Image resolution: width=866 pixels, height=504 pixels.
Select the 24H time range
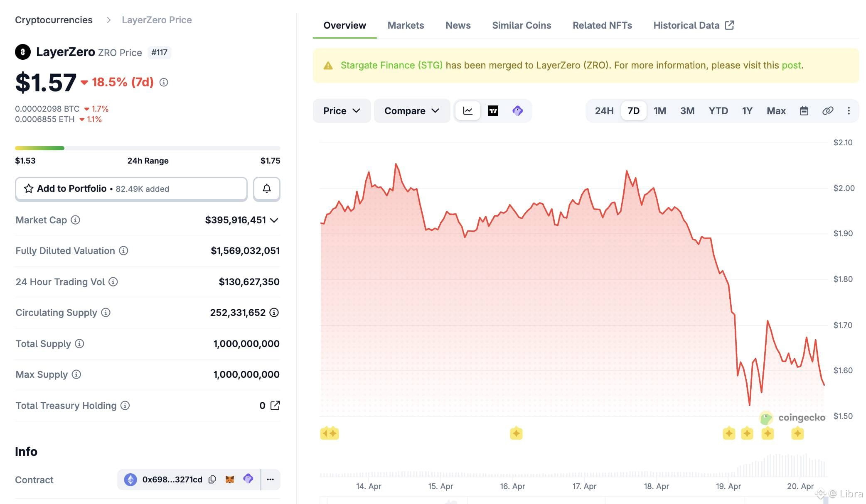(x=604, y=111)
